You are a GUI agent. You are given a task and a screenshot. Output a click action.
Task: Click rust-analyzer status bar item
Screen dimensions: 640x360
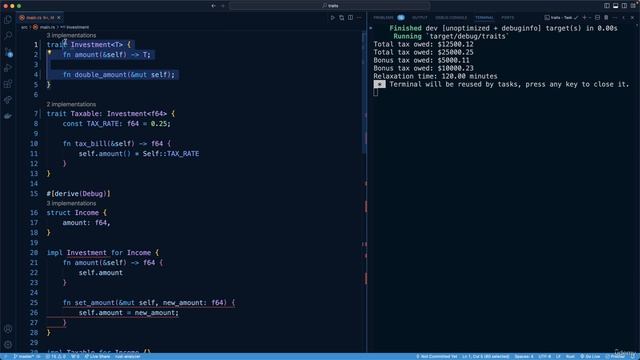click(127, 356)
